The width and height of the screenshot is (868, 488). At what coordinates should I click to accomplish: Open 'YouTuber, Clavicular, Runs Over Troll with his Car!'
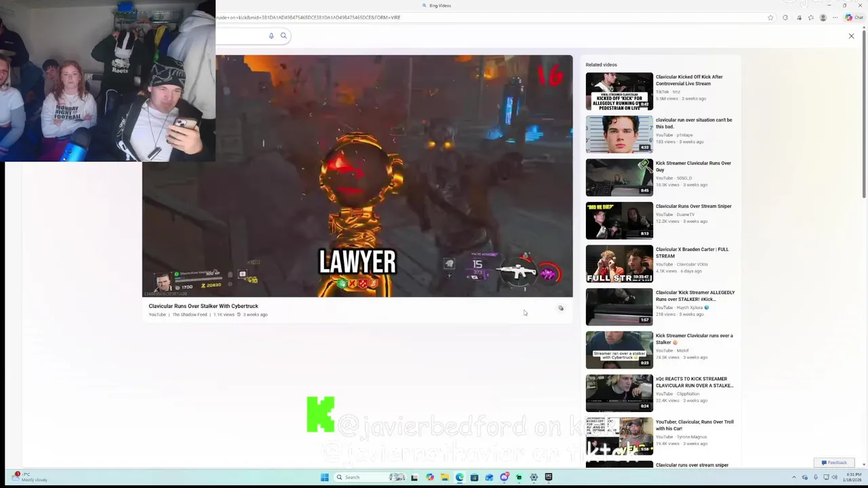click(694, 425)
